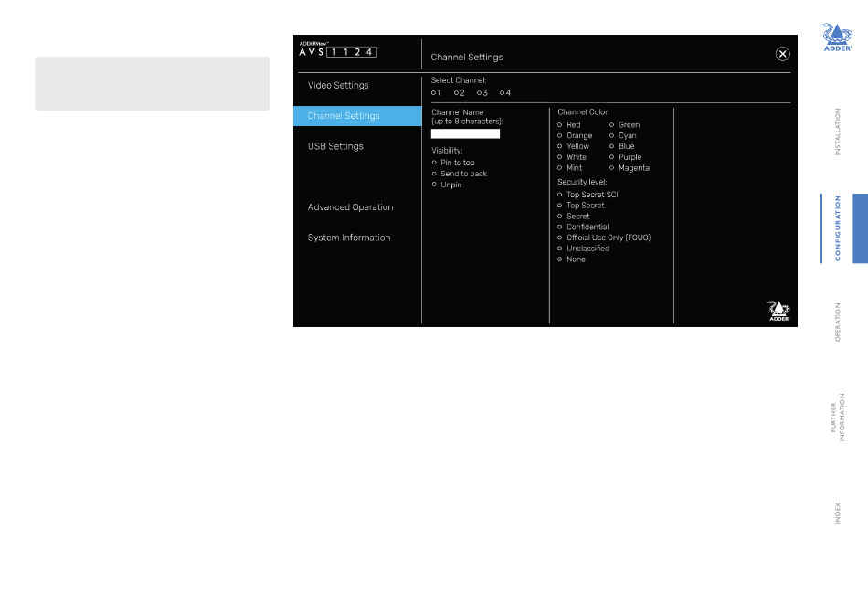The height and width of the screenshot is (614, 868).
Task: Select Top Secret security level
Action: click(560, 206)
